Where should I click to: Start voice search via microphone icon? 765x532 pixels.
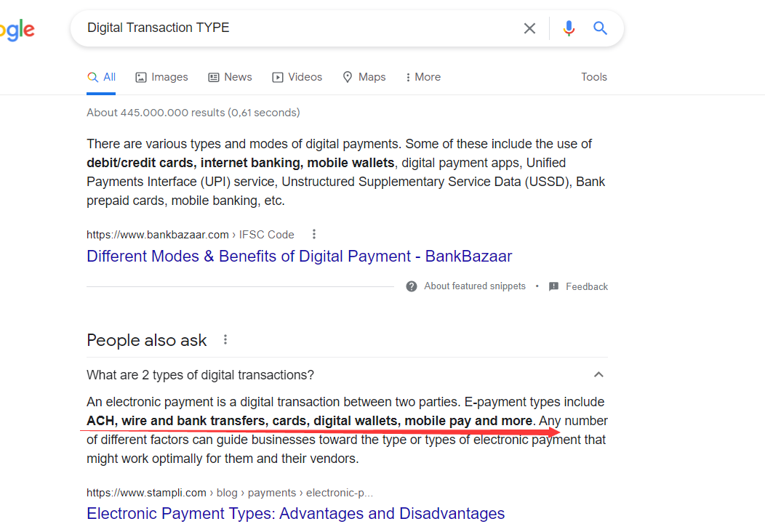coord(569,28)
